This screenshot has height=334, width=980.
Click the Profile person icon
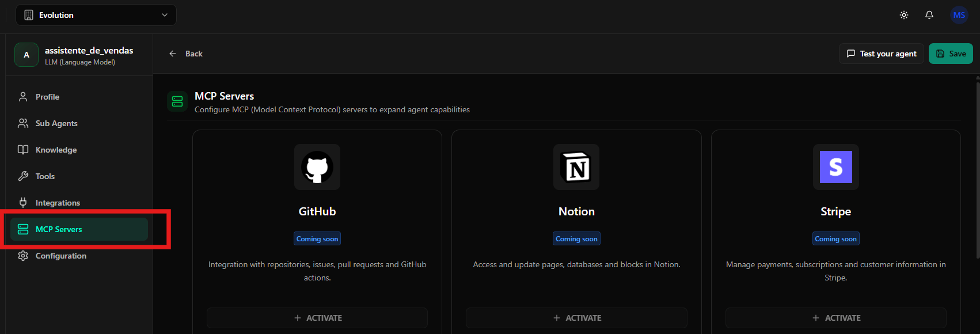[23, 97]
